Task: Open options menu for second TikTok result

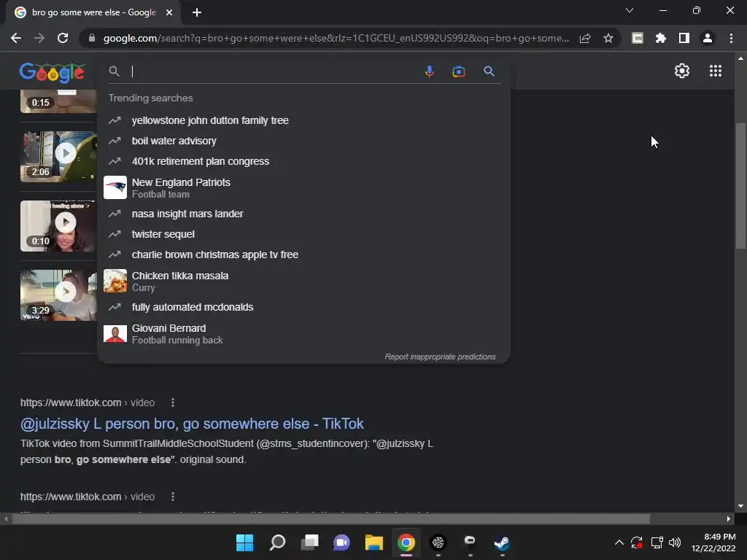Action: point(172,497)
